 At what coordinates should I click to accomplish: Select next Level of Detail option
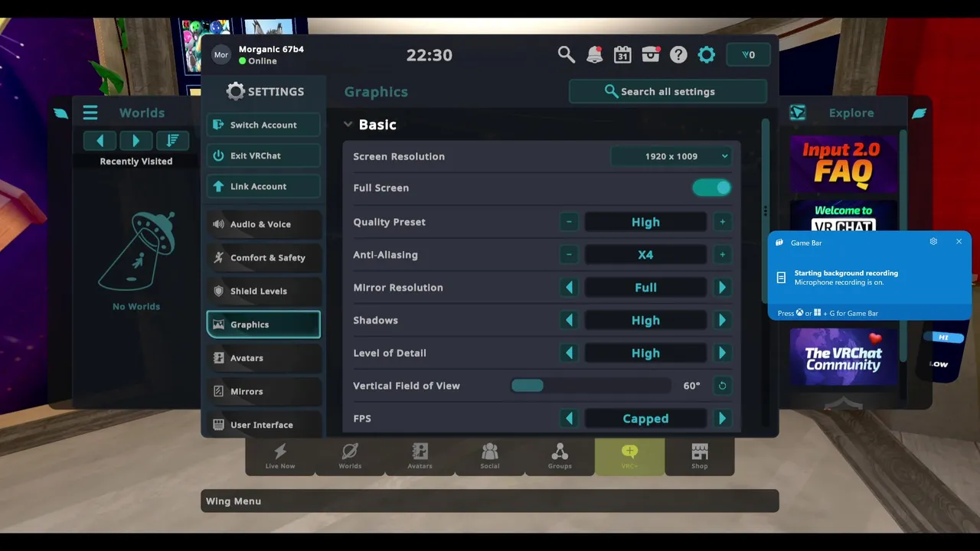click(x=722, y=353)
